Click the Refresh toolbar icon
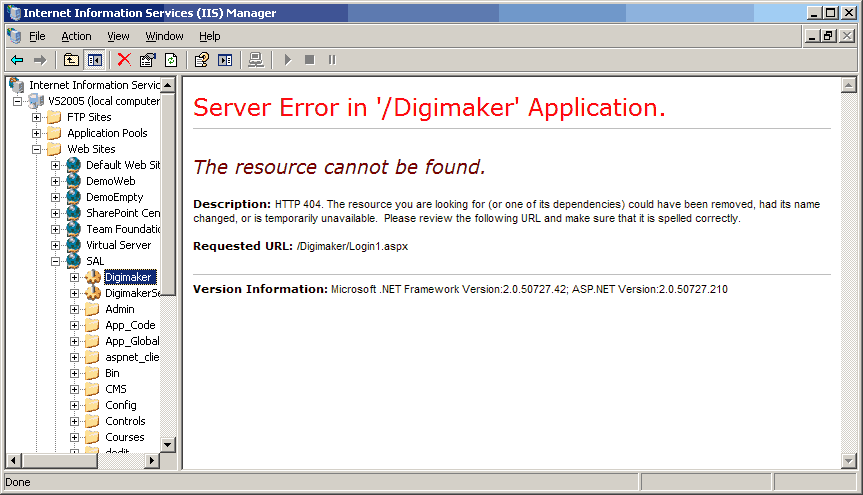The image size is (863, 495). pos(171,60)
